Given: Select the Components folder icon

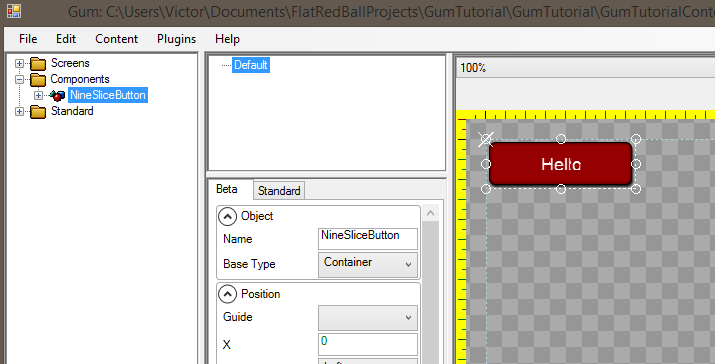Looking at the screenshot, I should [38, 80].
